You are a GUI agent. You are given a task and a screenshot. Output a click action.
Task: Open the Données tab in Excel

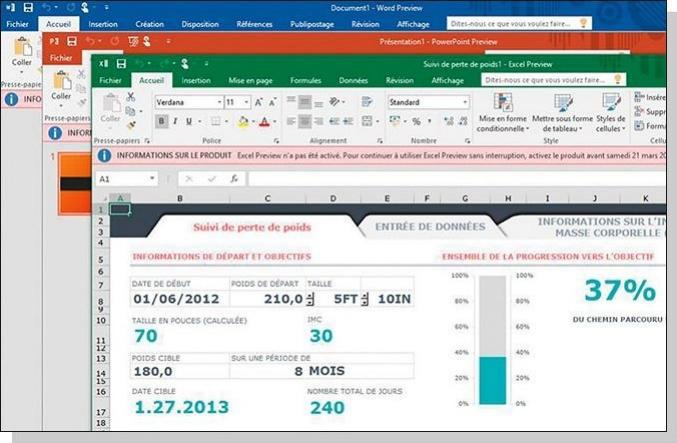[x=353, y=81]
